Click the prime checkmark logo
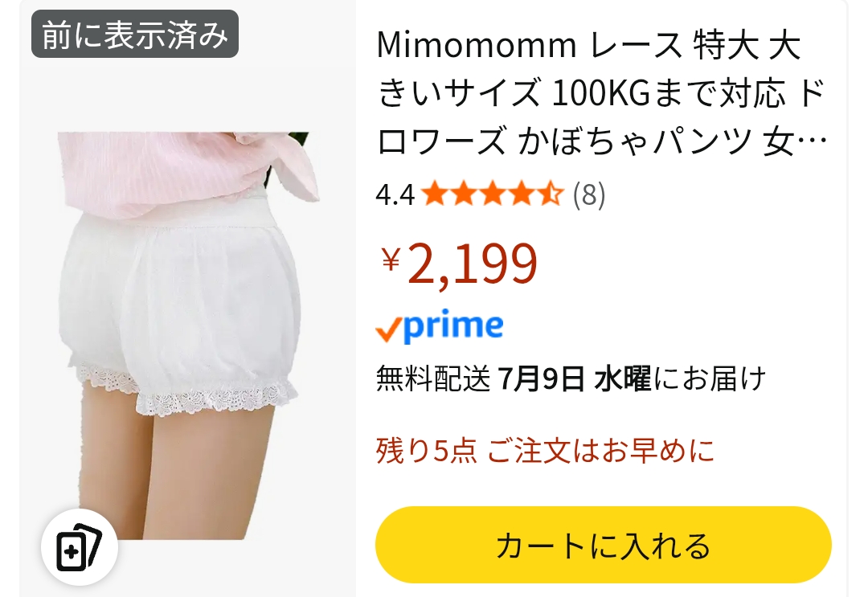 440,327
